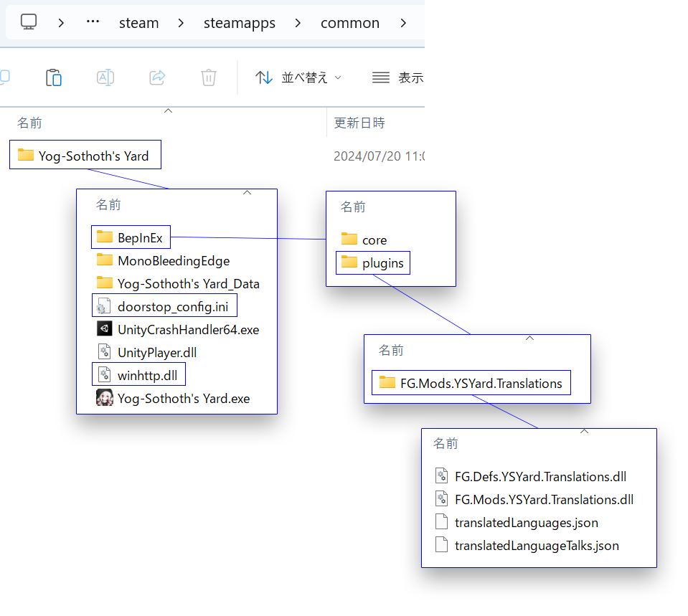The width and height of the screenshot is (688, 616).
Task: Select the FG.Defs.YSYard.Translations.dll file icon
Action: [x=441, y=475]
